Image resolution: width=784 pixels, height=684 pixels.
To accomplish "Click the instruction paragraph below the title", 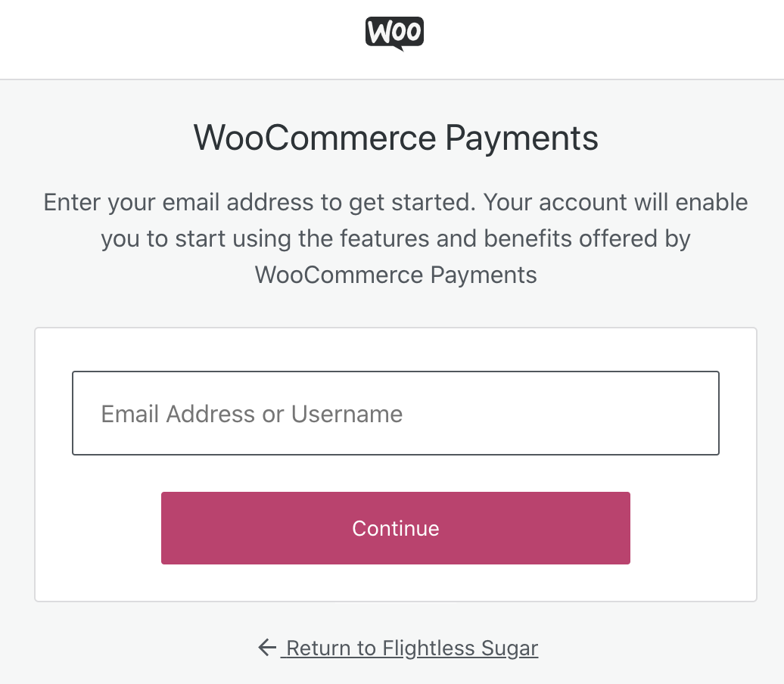I will point(394,238).
